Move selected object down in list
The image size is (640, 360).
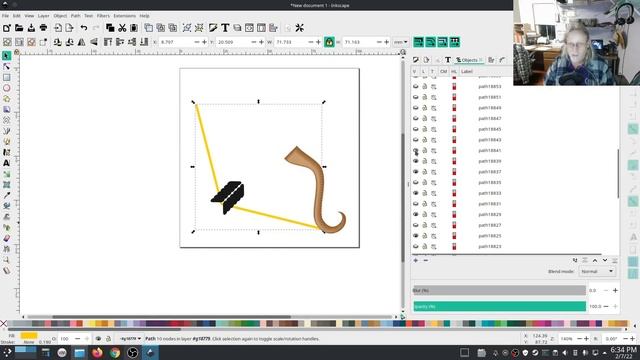pyautogui.click(x=605, y=260)
